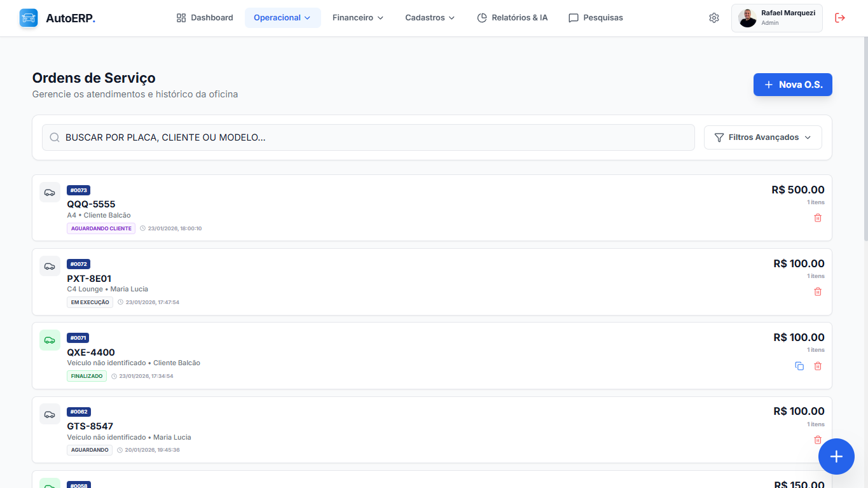Click the duplicate icon on finalized O.S. #0071
The width and height of the screenshot is (868, 488).
(x=799, y=366)
